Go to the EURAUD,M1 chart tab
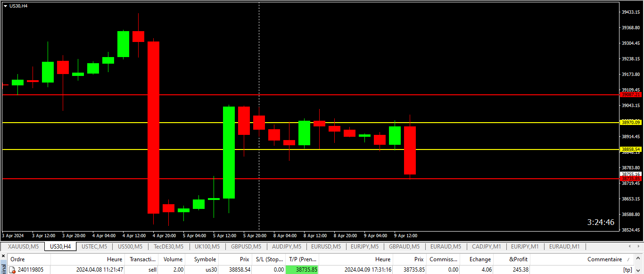Viewport: 644px width, 274px height. (564, 246)
